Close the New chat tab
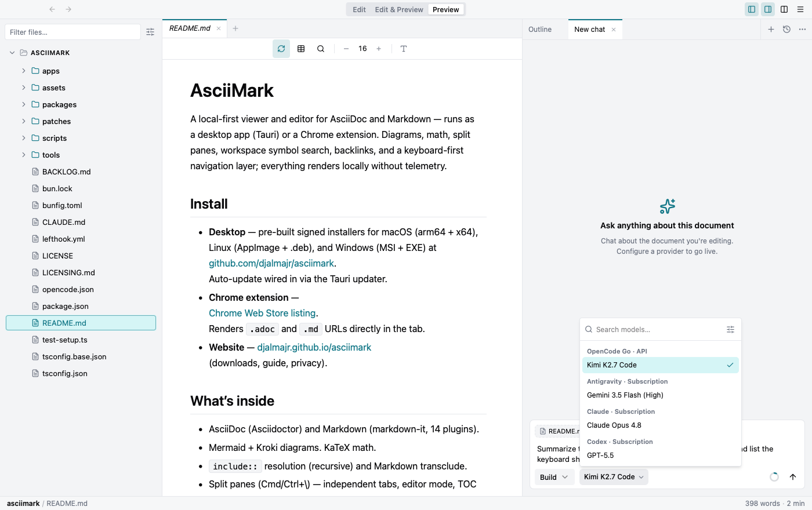The width and height of the screenshot is (812, 510). [x=614, y=30]
